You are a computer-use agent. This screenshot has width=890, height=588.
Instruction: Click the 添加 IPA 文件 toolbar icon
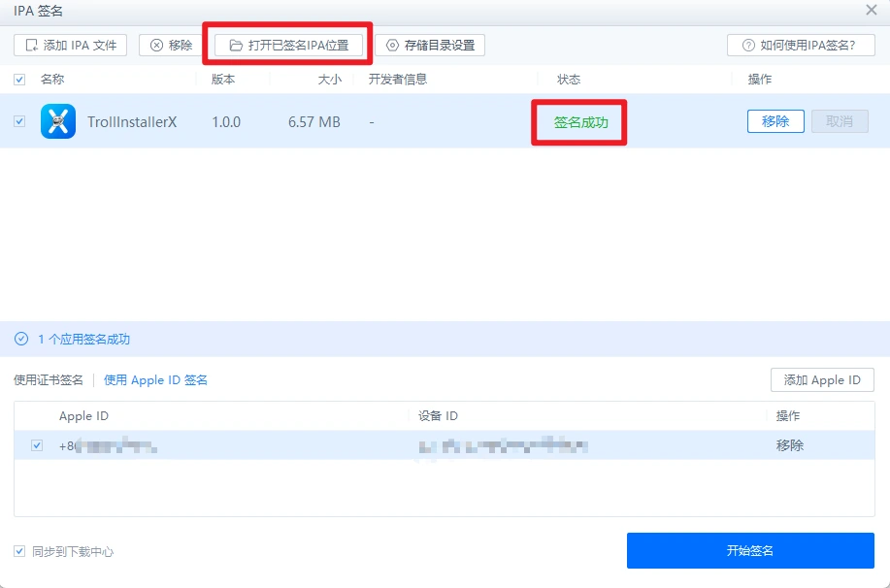(30, 44)
